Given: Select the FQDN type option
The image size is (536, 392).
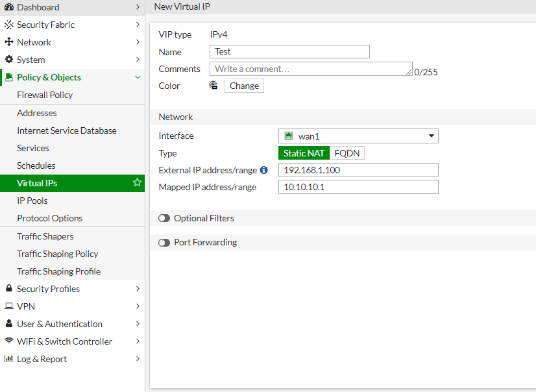Looking at the screenshot, I should tap(347, 153).
